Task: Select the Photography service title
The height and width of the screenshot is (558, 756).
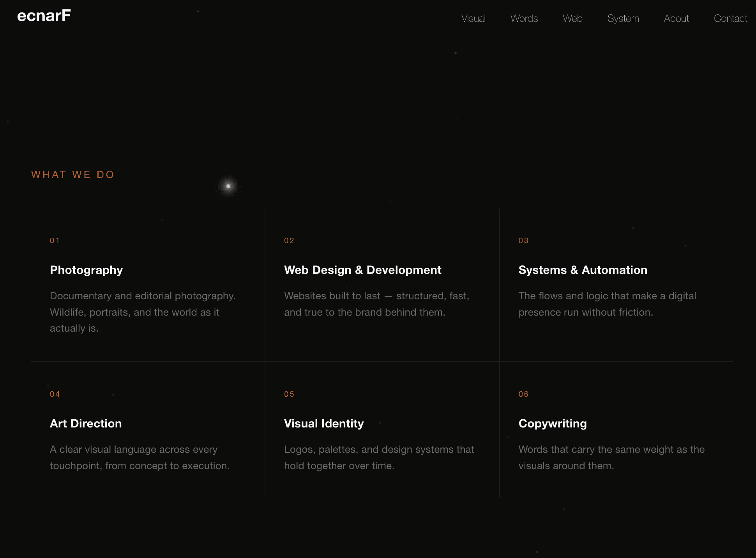Action: pos(86,270)
